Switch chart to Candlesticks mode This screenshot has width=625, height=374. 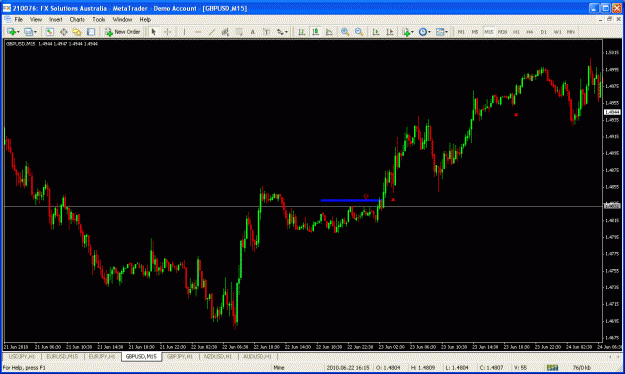pos(315,32)
